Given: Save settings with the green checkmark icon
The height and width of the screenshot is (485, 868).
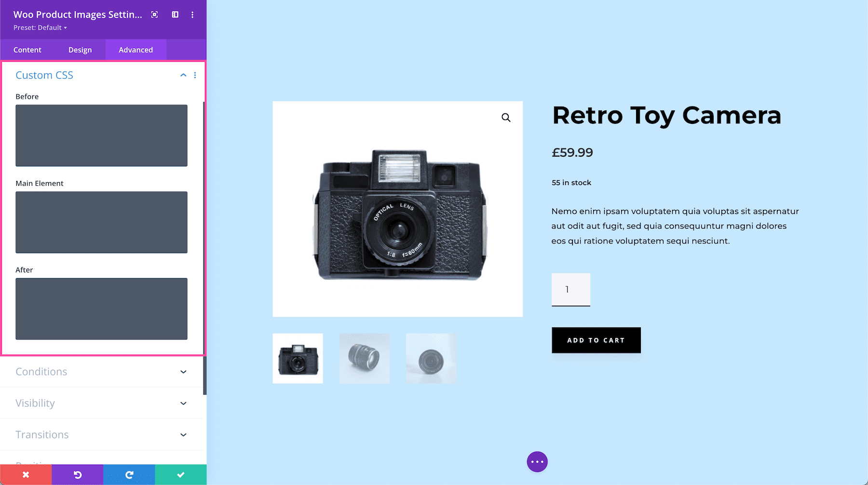Looking at the screenshot, I should 180,474.
